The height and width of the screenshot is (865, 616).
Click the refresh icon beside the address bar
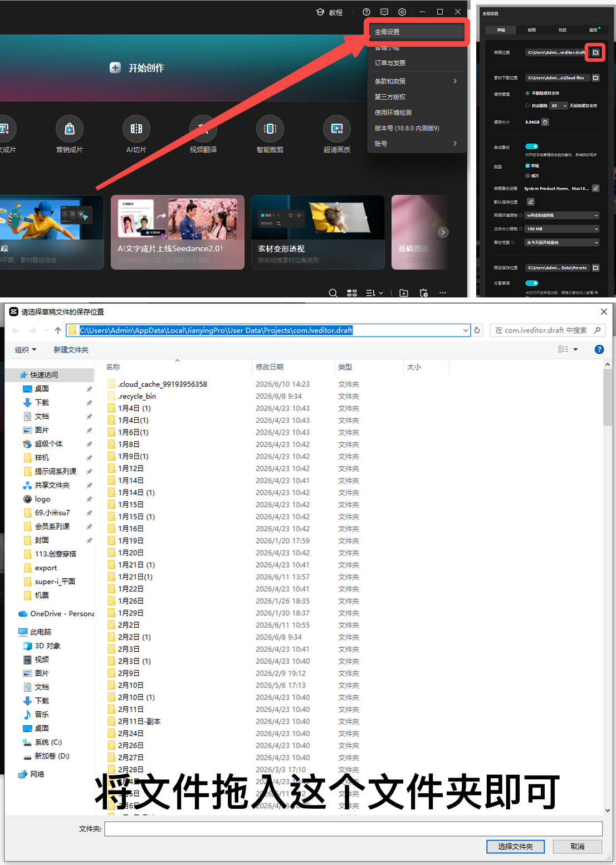click(x=477, y=330)
